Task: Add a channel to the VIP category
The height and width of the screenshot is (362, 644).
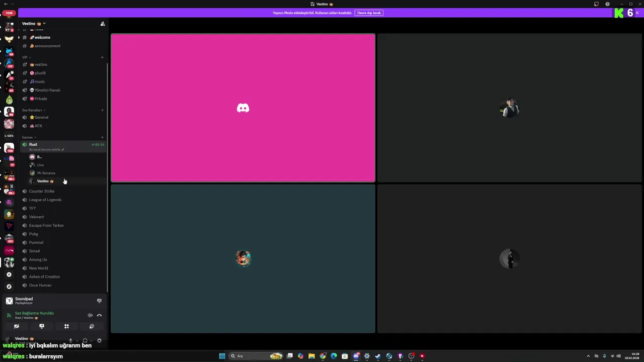Action: point(102,57)
